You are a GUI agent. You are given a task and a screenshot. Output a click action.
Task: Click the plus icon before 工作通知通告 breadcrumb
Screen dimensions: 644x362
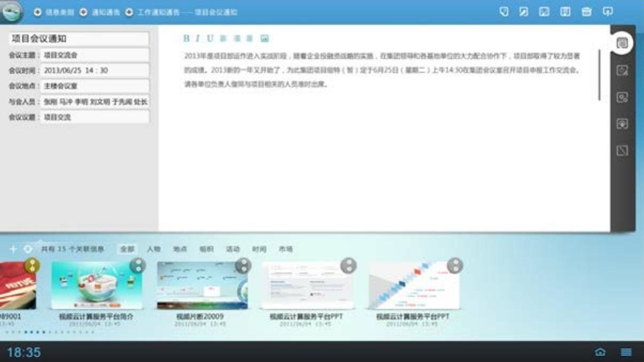tap(129, 12)
